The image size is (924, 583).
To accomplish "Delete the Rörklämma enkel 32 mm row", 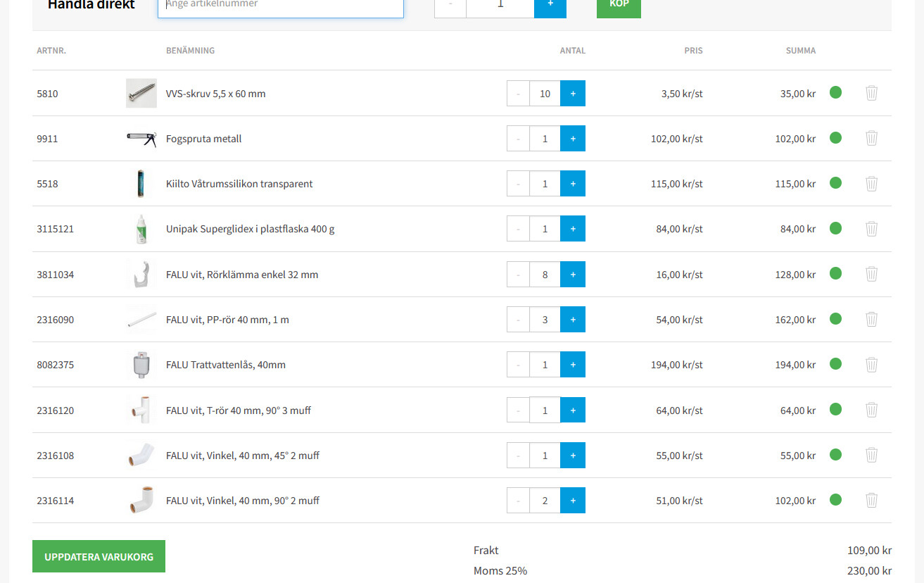I will click(x=871, y=274).
